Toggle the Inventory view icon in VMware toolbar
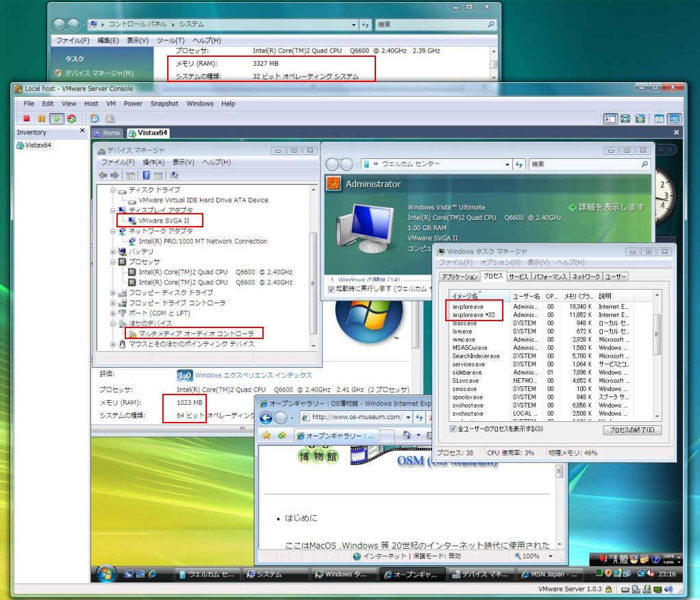The image size is (700, 600). tap(610, 118)
